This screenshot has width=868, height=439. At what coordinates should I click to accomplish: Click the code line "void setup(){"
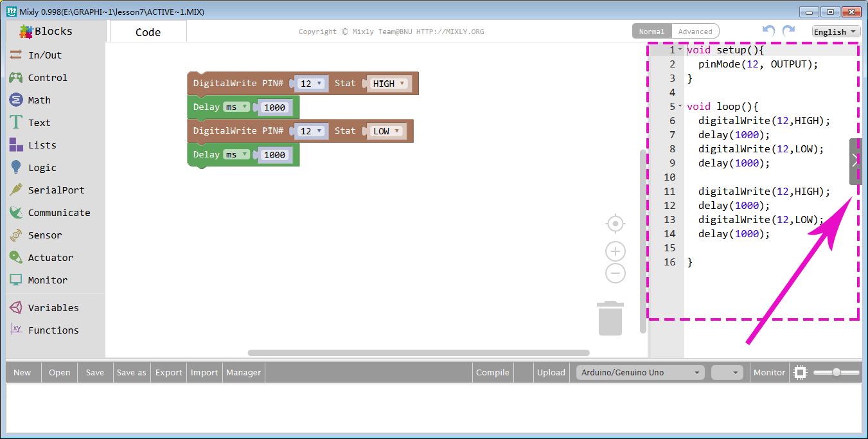pyautogui.click(x=726, y=50)
